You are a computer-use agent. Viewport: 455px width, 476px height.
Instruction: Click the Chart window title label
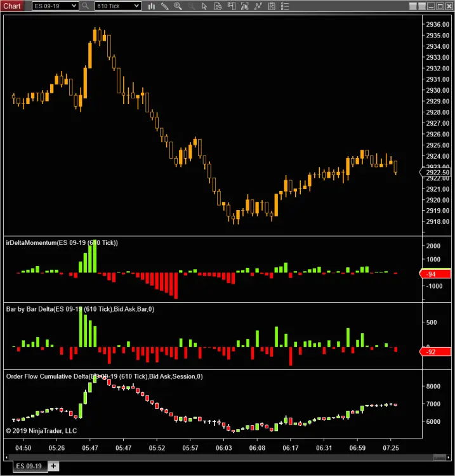click(x=13, y=6)
